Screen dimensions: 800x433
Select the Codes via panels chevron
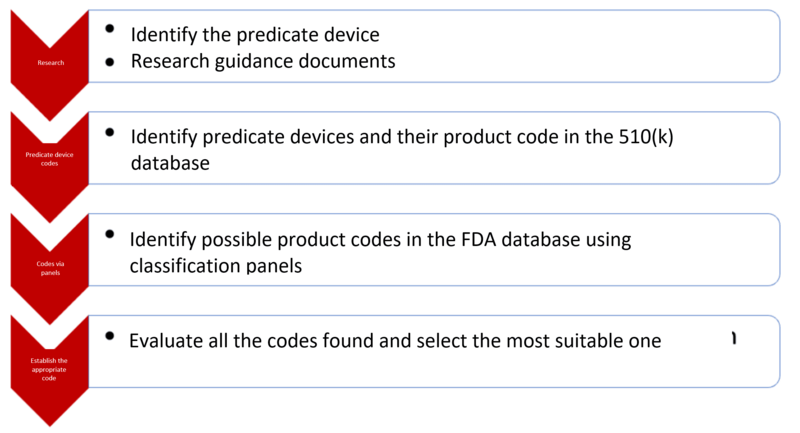(49, 268)
